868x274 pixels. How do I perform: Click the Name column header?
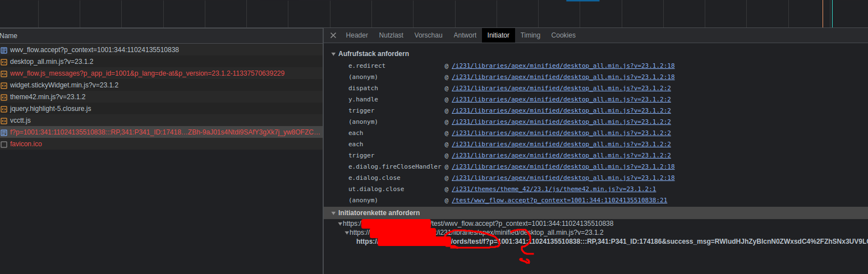click(9, 35)
